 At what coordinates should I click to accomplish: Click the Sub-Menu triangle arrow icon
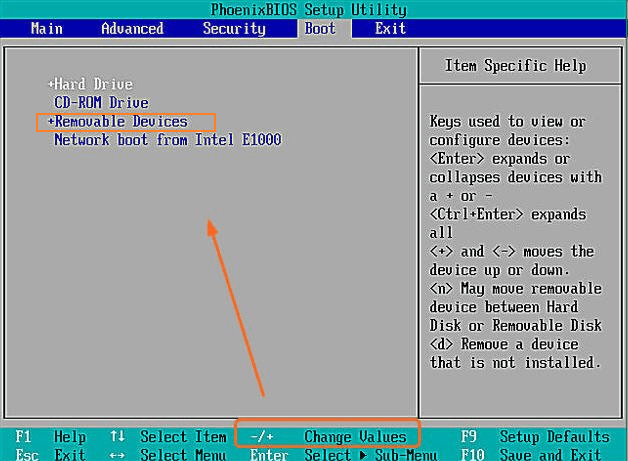click(363, 455)
